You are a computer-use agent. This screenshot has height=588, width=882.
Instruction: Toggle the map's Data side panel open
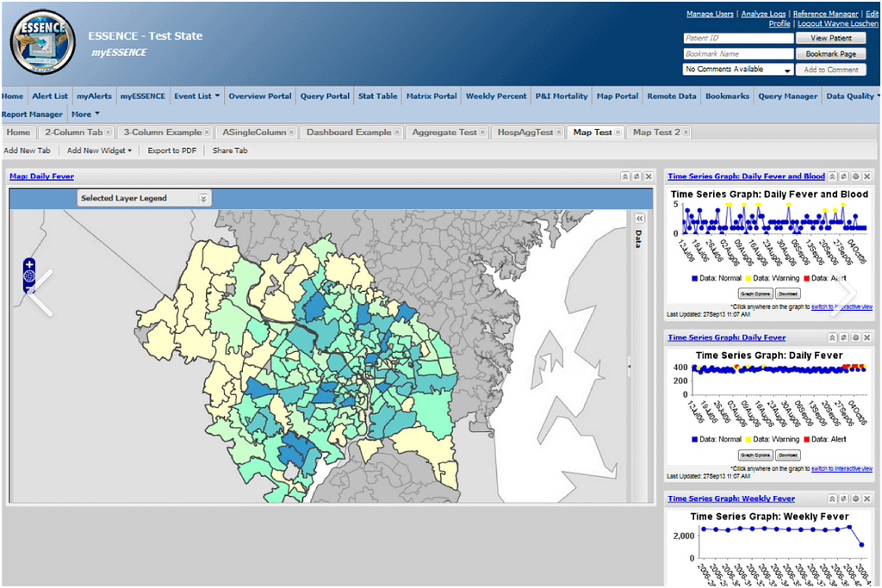pyautogui.click(x=639, y=219)
